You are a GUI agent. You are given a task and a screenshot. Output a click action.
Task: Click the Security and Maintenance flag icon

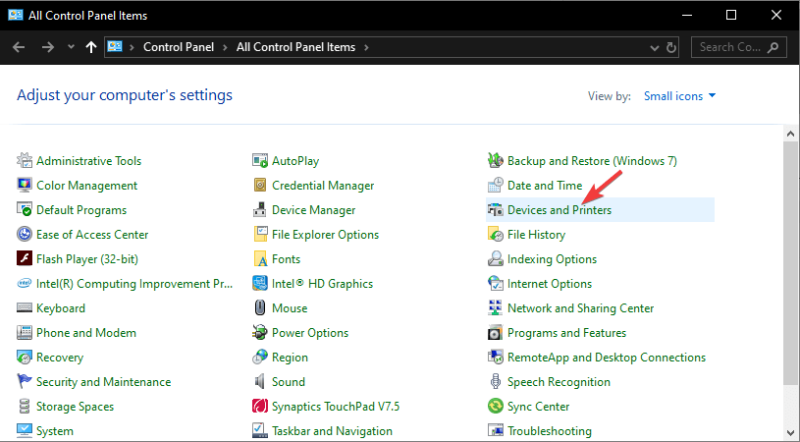coord(24,381)
